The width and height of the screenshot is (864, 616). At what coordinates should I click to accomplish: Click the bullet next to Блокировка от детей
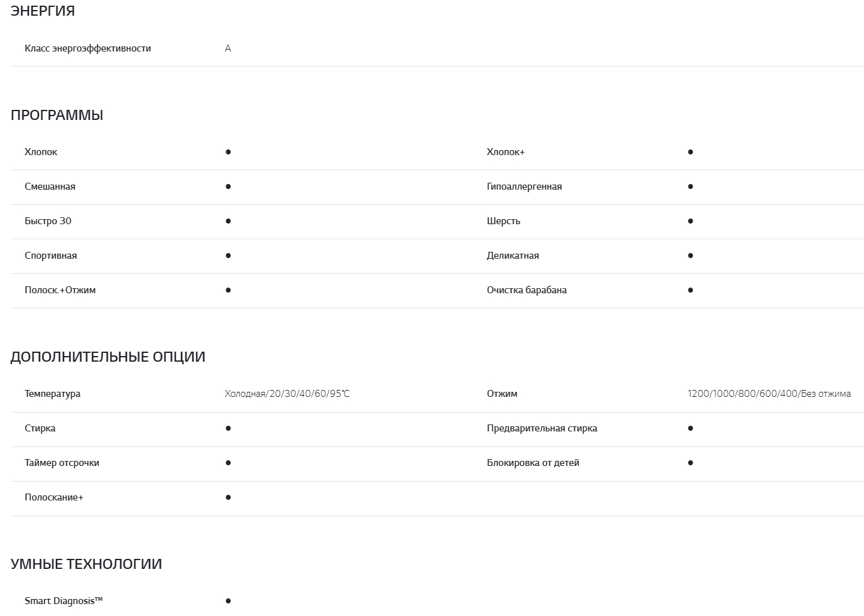pyautogui.click(x=691, y=463)
